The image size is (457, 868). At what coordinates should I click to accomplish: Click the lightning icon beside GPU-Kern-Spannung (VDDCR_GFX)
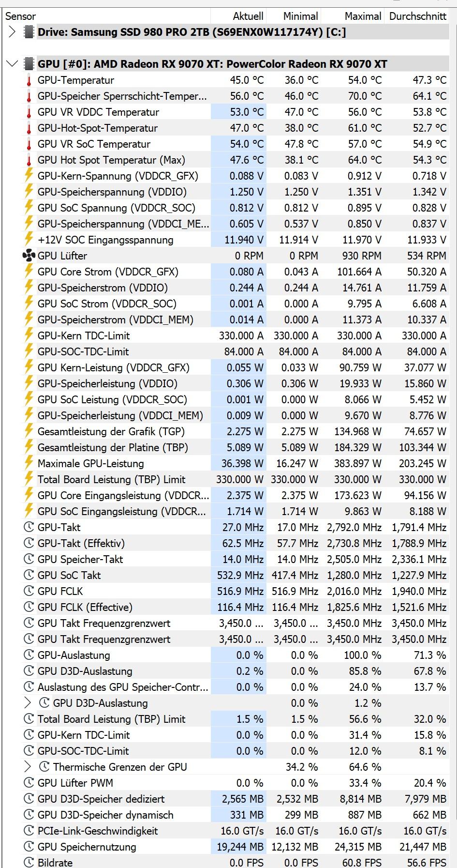[29, 176]
